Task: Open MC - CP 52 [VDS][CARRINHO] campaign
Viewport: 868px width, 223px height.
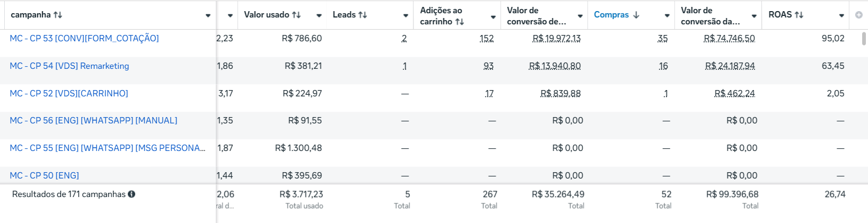Action: click(x=69, y=93)
